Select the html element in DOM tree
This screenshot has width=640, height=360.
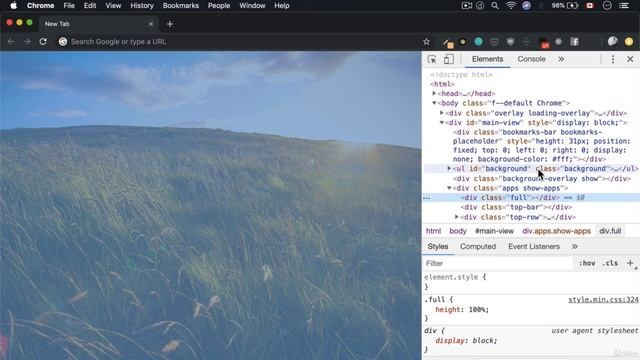click(x=442, y=84)
